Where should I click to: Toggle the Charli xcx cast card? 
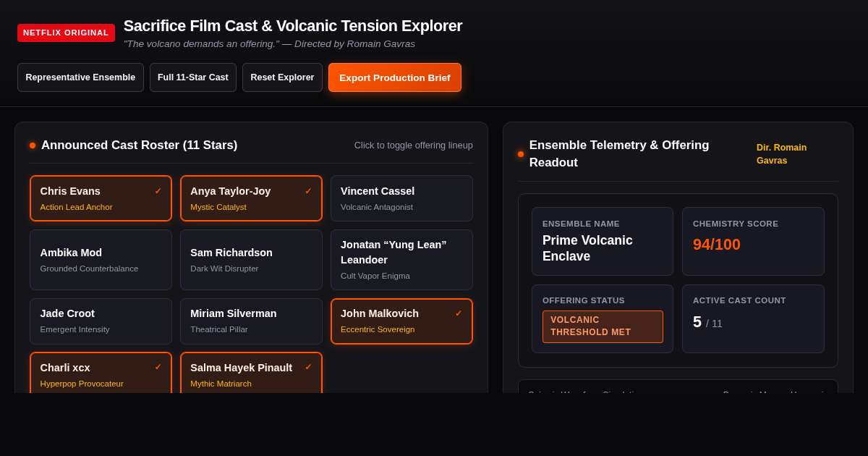[x=101, y=373]
